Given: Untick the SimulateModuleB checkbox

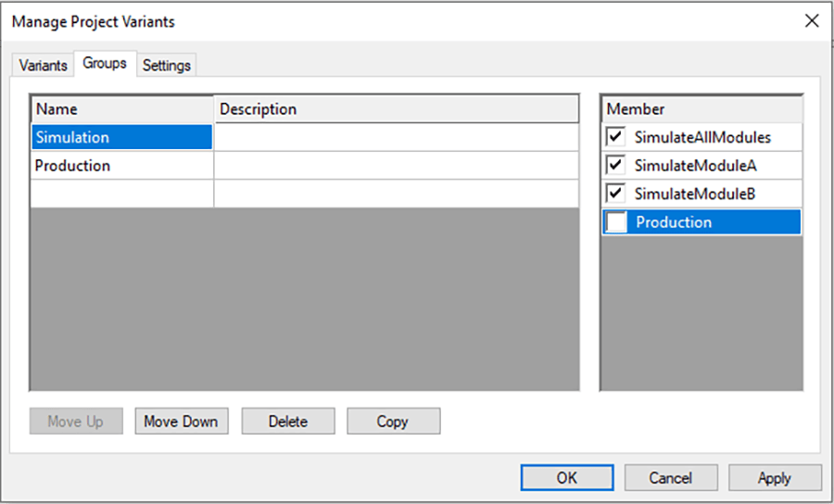Looking at the screenshot, I should coord(615,194).
